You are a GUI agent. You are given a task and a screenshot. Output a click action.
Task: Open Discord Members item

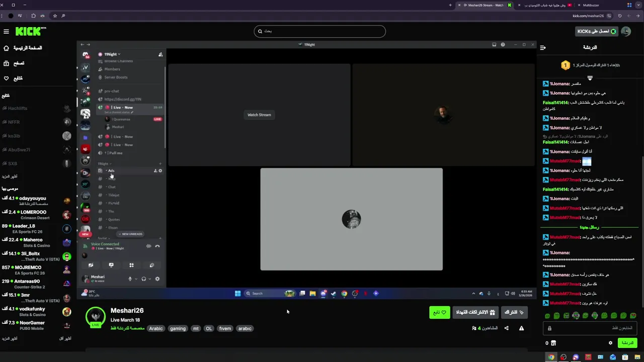tap(112, 69)
